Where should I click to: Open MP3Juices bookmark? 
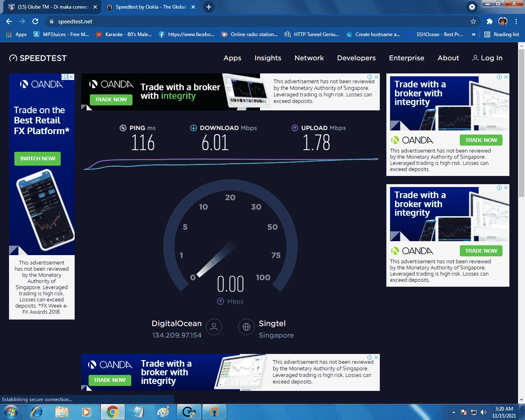61,34
